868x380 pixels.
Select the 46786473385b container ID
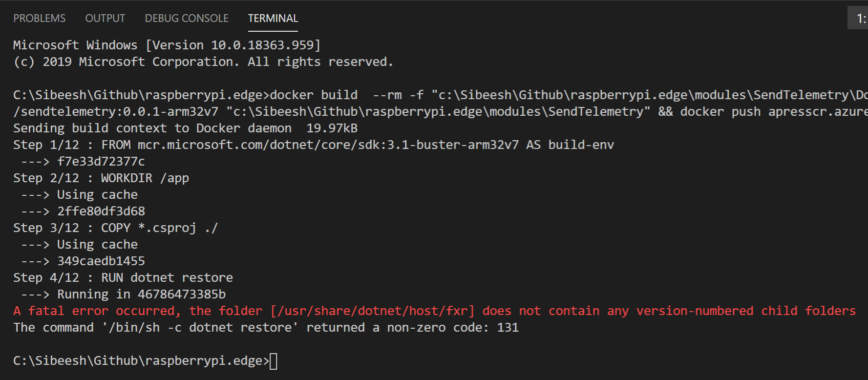(x=181, y=295)
